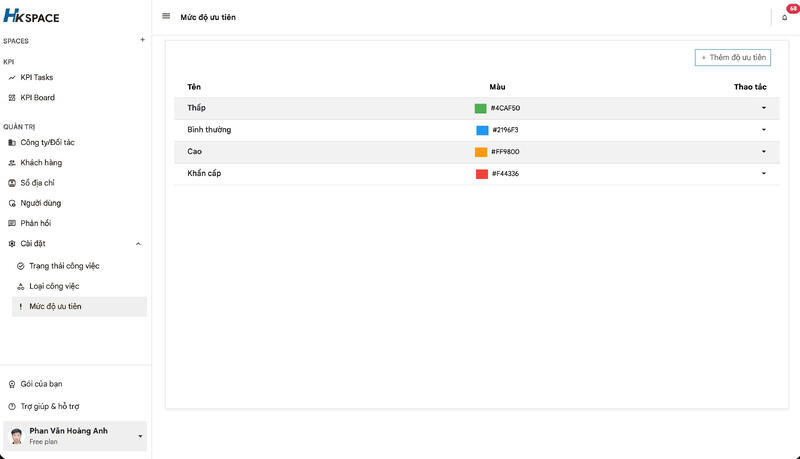The image size is (800, 459).
Task: Click the Người dùng user icon
Action: [12, 203]
